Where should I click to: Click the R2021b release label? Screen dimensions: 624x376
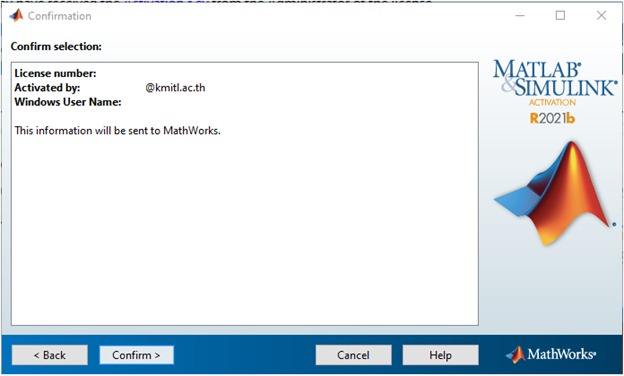point(552,118)
